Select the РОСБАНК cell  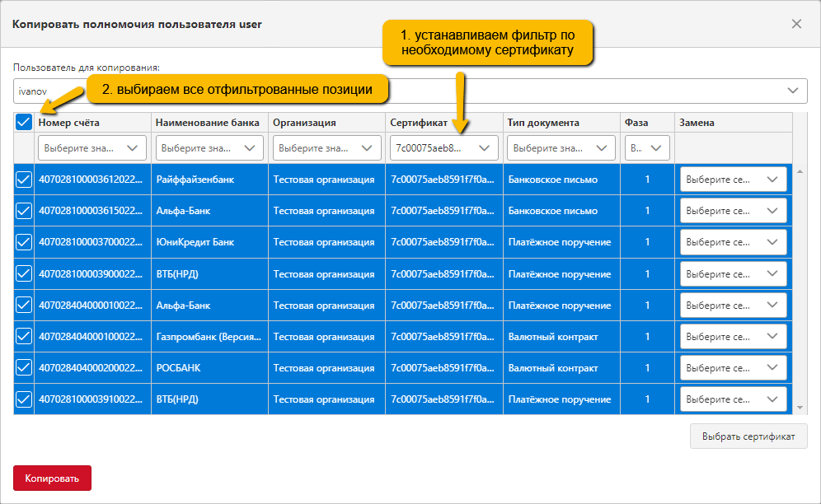(x=210, y=368)
